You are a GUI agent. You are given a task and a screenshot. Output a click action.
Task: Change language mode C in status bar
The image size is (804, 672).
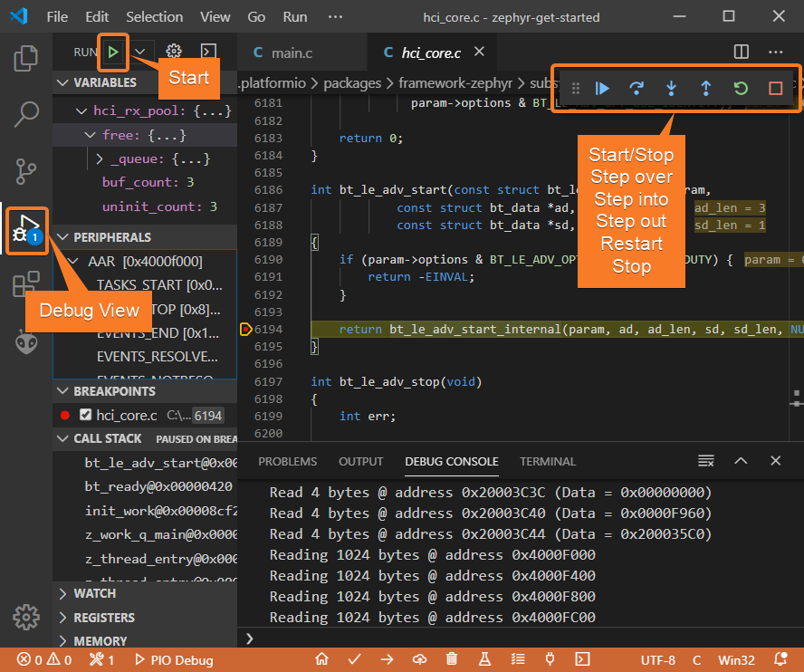click(x=697, y=659)
